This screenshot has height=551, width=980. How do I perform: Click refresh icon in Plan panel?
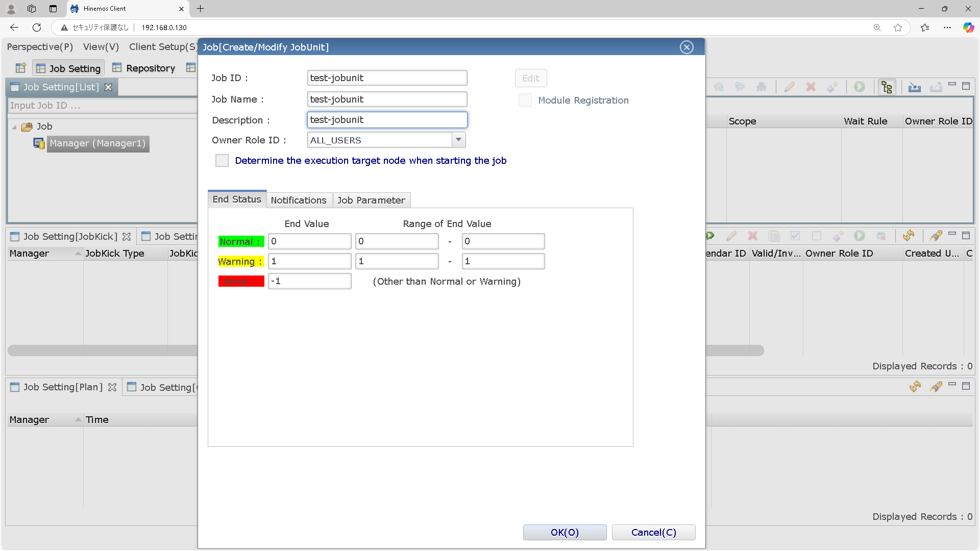[x=915, y=387]
